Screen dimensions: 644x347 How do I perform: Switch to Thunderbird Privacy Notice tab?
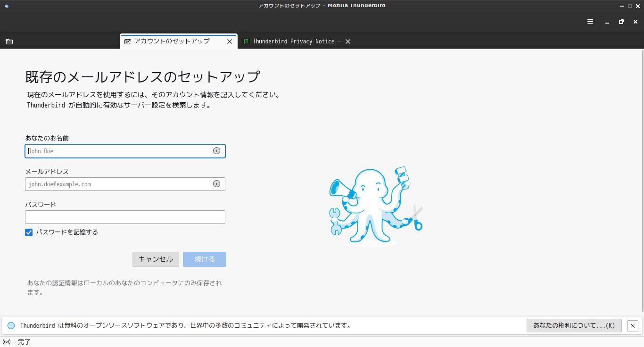pos(293,41)
